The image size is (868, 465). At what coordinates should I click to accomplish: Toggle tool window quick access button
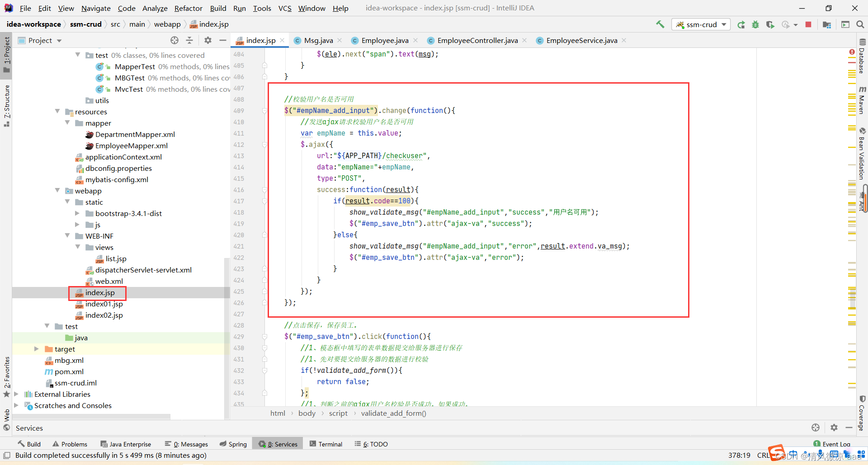[x=7, y=455]
